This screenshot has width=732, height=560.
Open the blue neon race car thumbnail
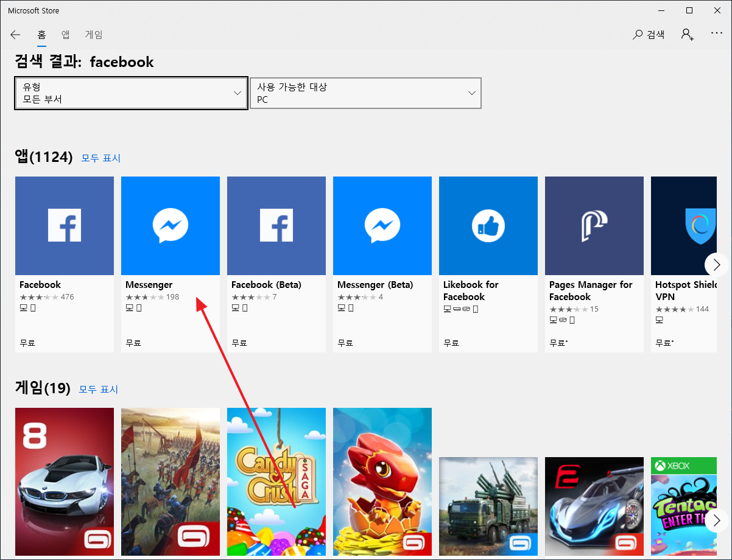point(594,506)
